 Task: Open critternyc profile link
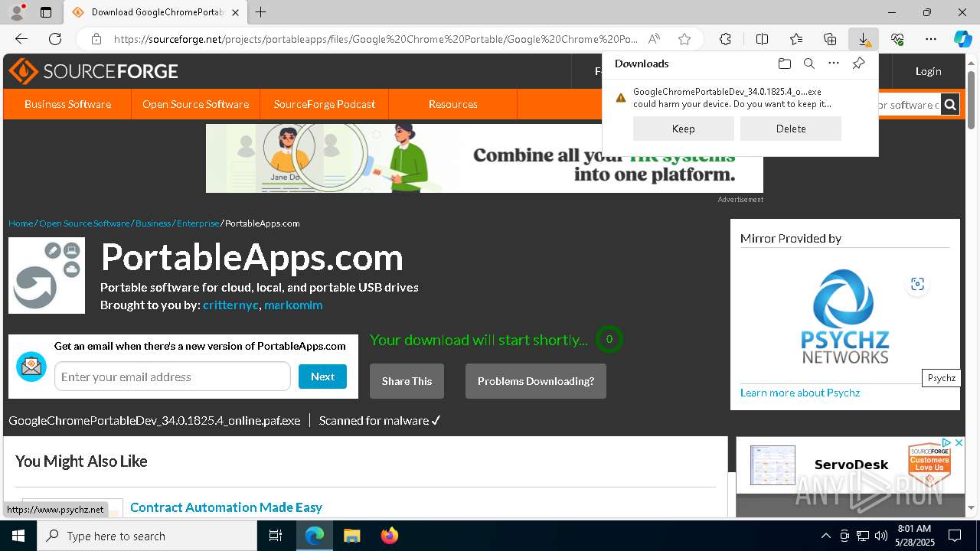pos(230,305)
